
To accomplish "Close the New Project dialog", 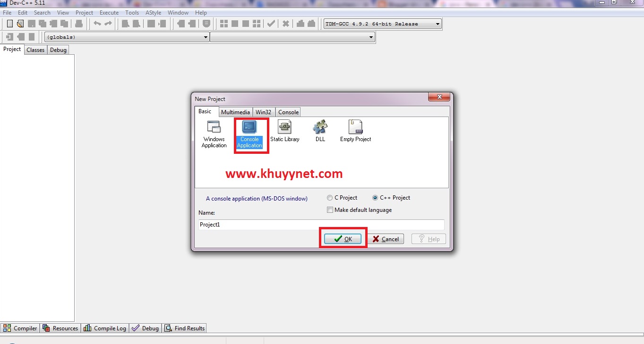I will click(438, 97).
